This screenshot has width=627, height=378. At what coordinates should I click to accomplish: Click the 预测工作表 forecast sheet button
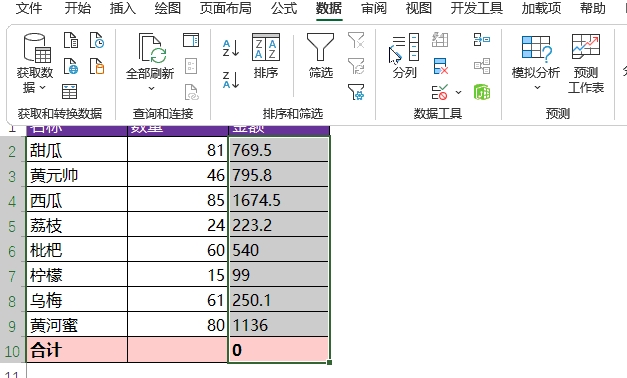click(586, 64)
